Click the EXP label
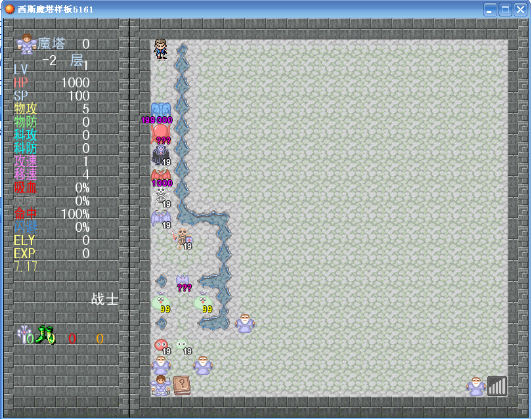The height and width of the screenshot is (419, 532). (x=24, y=254)
